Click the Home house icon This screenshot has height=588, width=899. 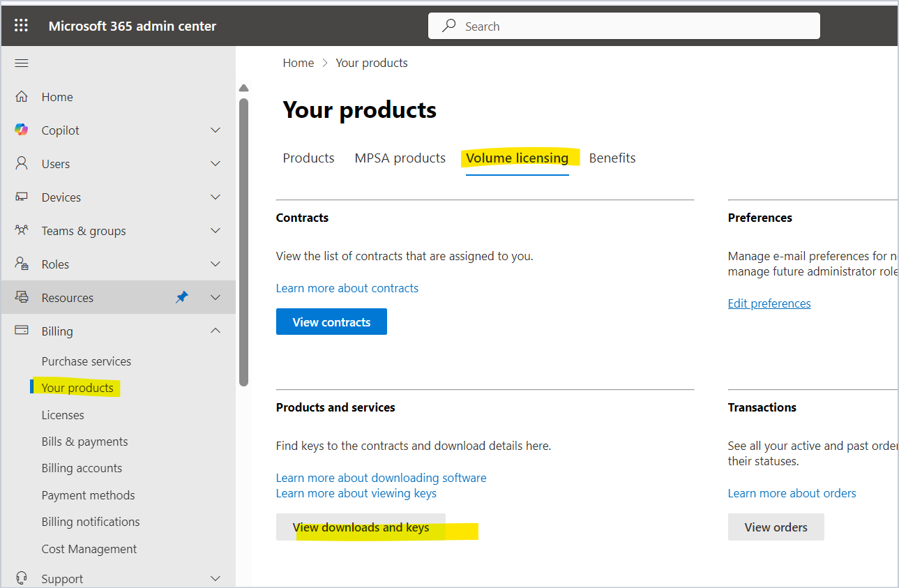[x=22, y=97]
